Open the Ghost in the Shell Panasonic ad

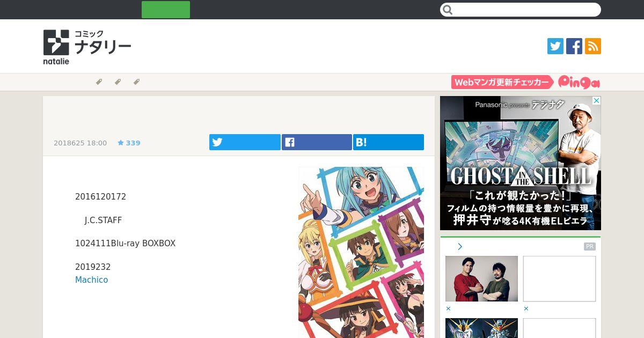pyautogui.click(x=521, y=163)
